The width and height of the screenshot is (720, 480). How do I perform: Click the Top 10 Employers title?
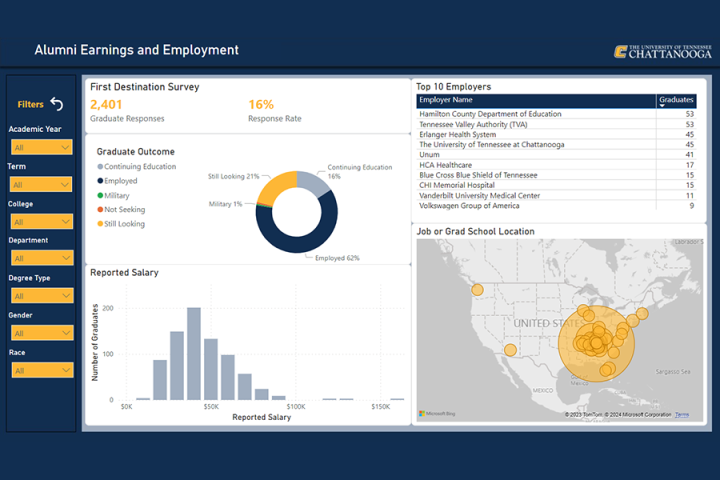453,87
